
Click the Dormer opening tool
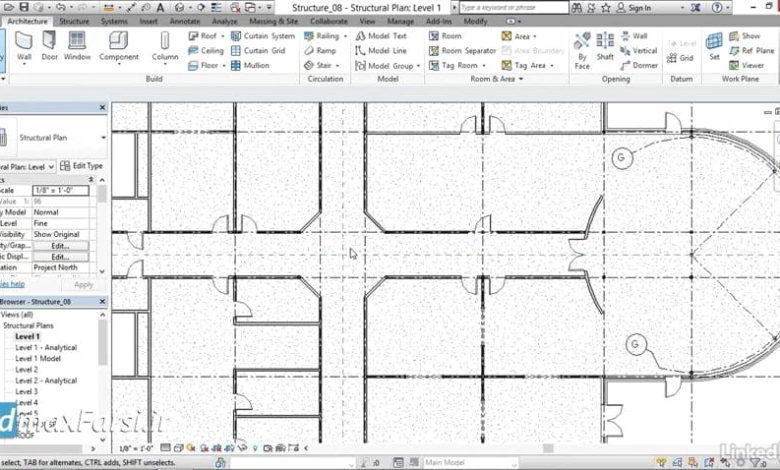coord(639,66)
